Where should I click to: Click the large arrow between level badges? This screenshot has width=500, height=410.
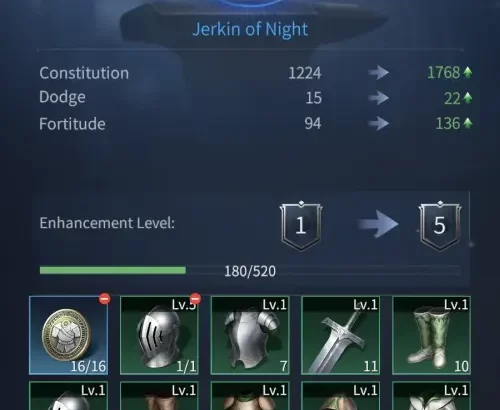click(x=378, y=224)
